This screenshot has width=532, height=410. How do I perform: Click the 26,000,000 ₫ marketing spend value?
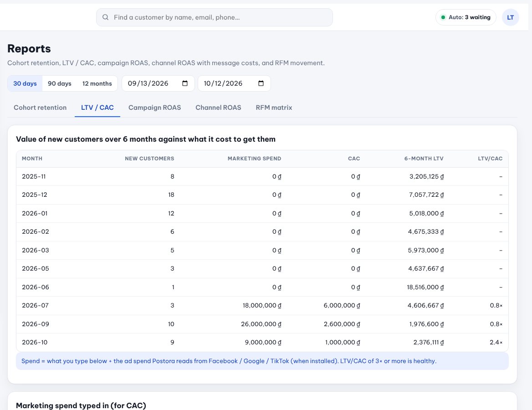261,324
